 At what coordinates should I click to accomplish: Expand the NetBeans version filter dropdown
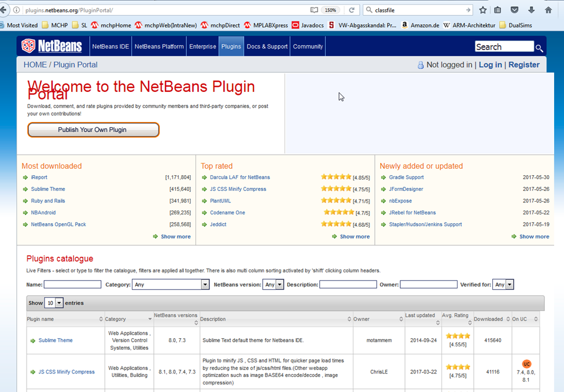[273, 284]
